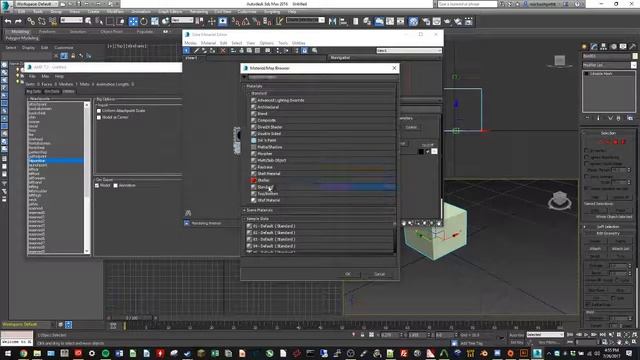
Task: Click the white color swatch in material parameters
Action: click(x=434, y=151)
